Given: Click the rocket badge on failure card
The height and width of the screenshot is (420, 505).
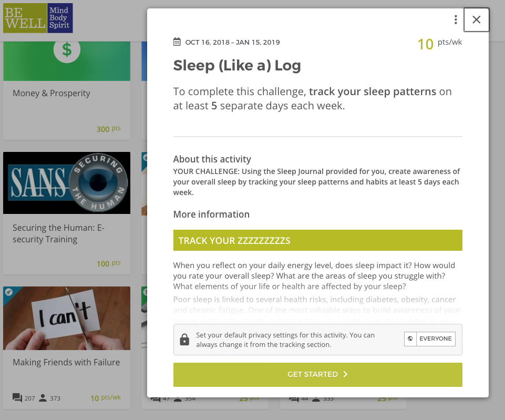Looking at the screenshot, I should [9, 292].
